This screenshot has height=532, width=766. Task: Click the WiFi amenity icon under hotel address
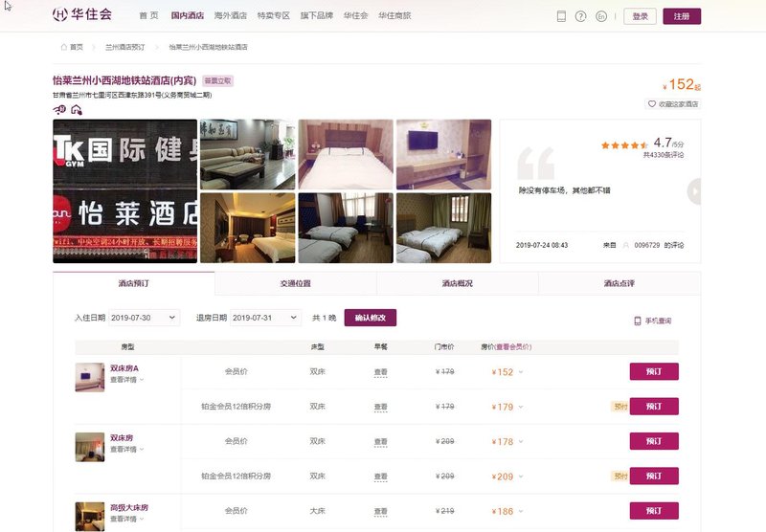coord(59,109)
